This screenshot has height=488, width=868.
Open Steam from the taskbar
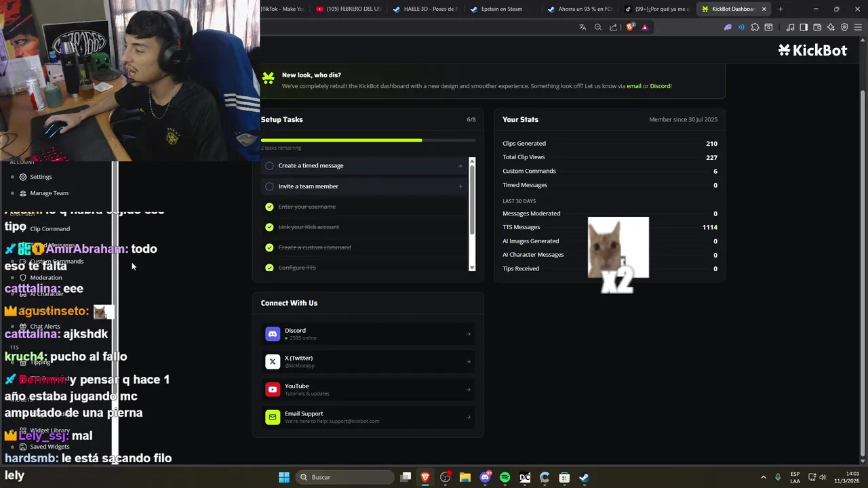(x=584, y=477)
